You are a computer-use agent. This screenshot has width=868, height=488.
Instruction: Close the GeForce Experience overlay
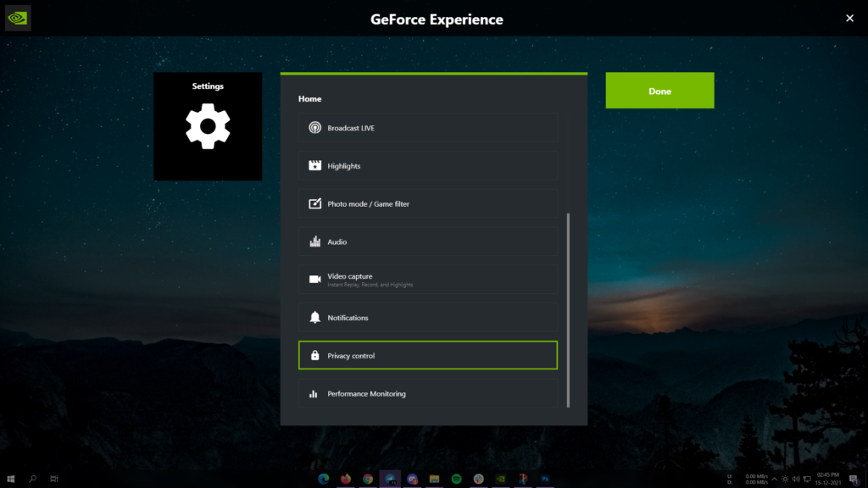849,18
